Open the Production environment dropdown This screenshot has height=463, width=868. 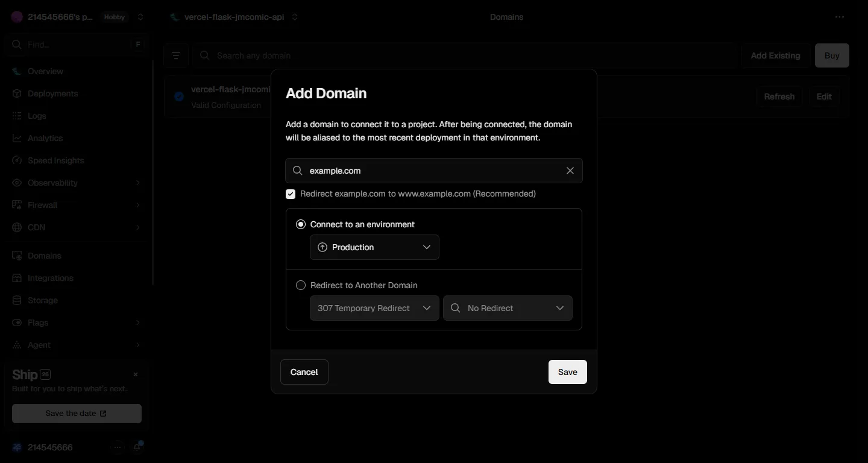(374, 247)
